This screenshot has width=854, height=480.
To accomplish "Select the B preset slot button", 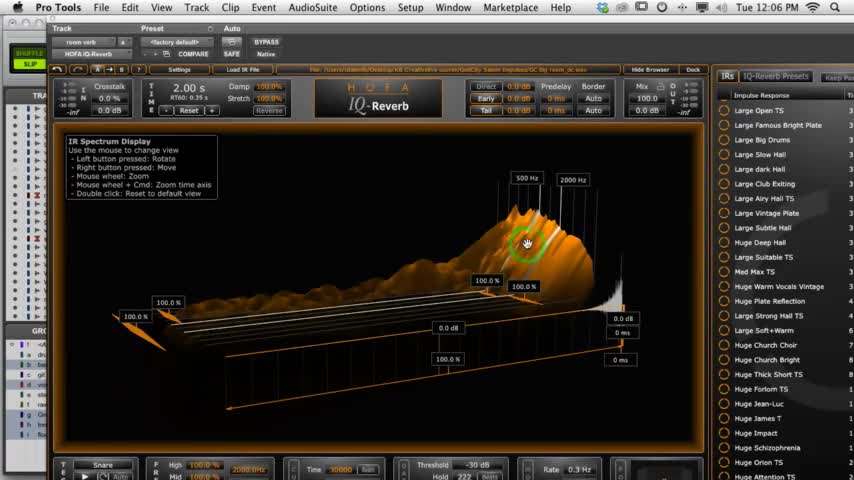I will pyautogui.click(x=121, y=70).
